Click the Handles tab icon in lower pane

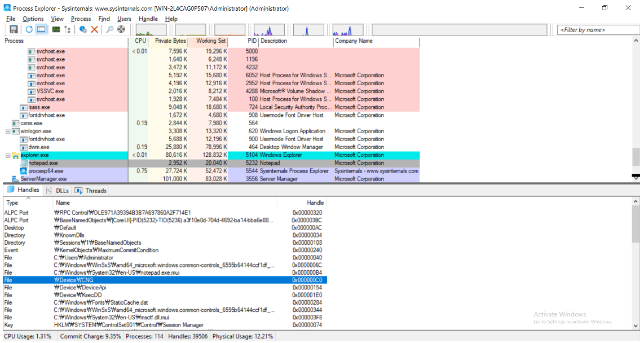[11, 190]
